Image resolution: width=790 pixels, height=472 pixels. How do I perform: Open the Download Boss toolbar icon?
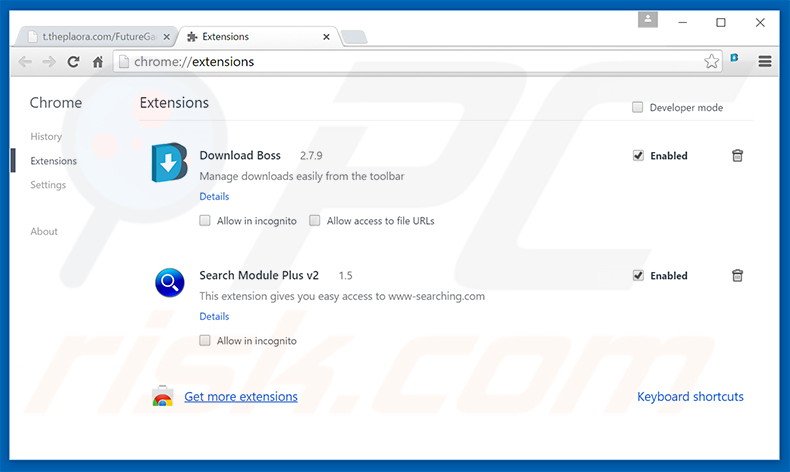point(735,57)
